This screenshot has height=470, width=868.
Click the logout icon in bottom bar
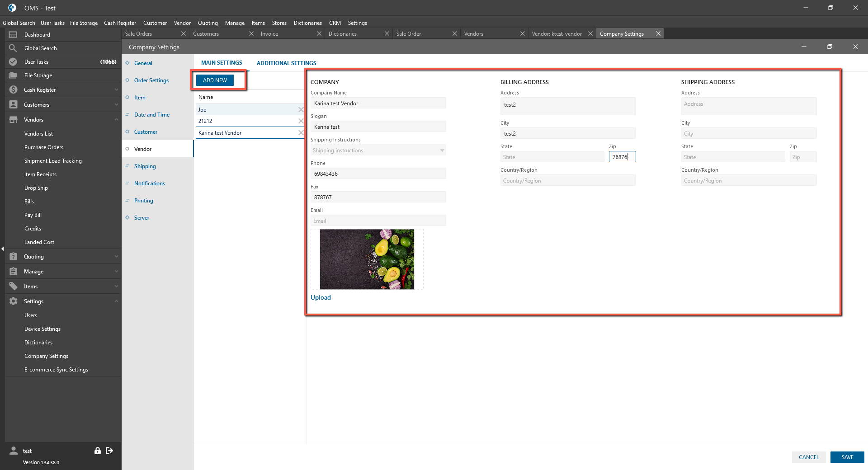tap(109, 451)
